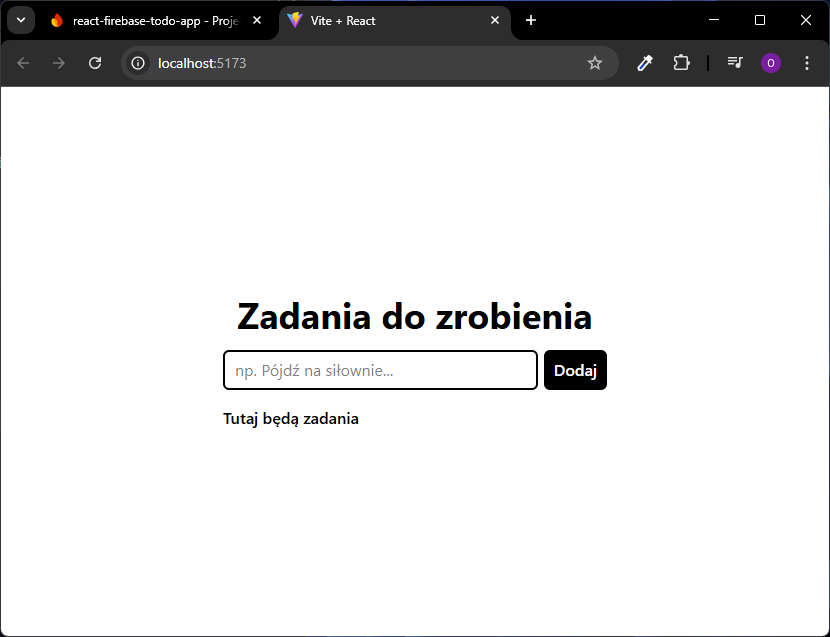The image size is (830, 637).
Task: Select the Vite + React tab
Action: 395,21
